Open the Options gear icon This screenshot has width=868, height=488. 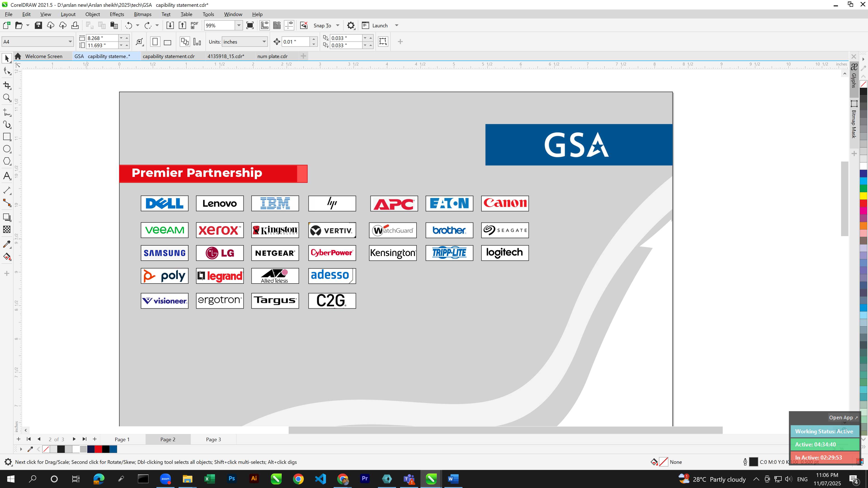point(351,26)
